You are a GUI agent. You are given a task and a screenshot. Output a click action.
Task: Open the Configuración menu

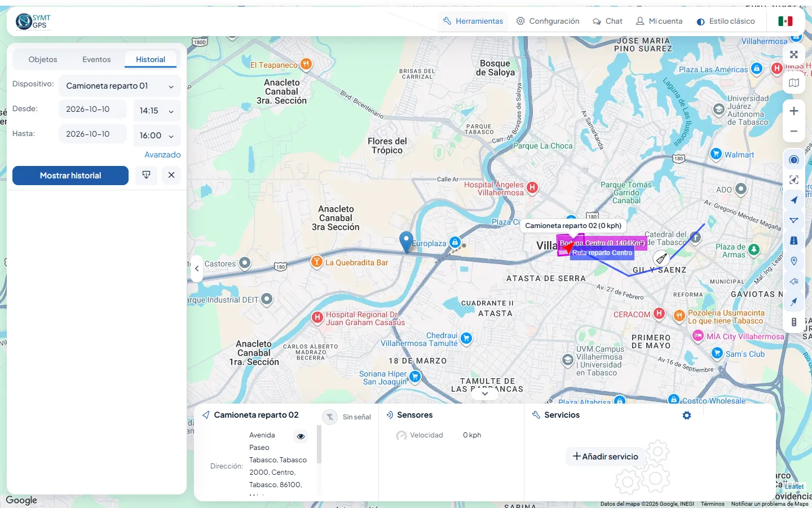[x=548, y=21]
